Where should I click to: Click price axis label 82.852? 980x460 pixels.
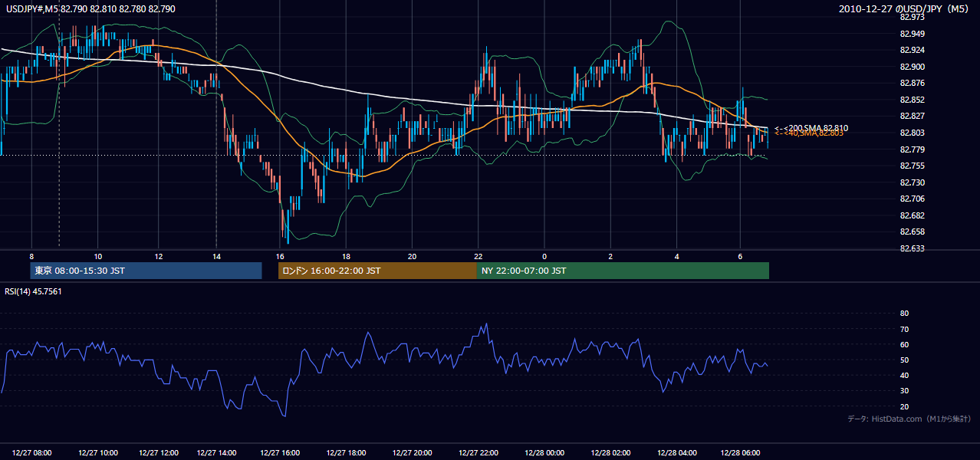pos(912,100)
